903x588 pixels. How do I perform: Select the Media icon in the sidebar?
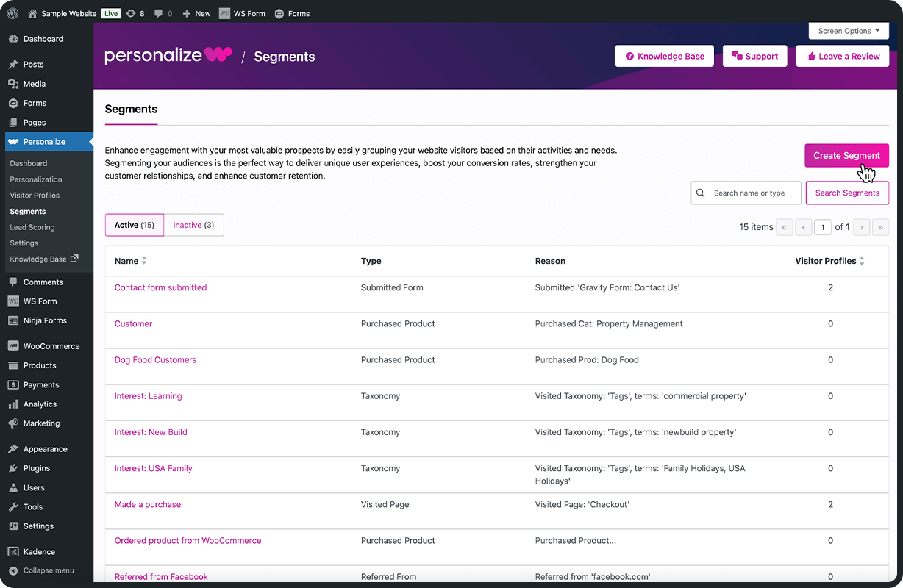tap(15, 83)
